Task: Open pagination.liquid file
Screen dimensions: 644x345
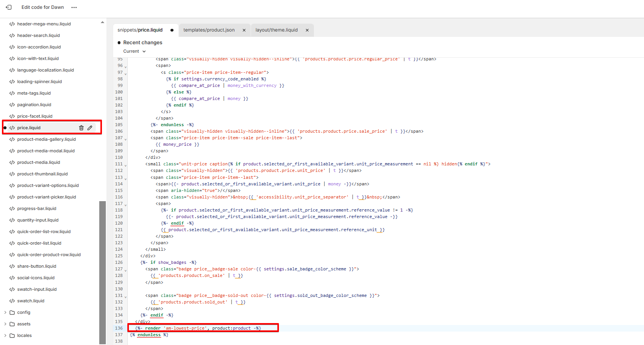Action: pos(34,105)
